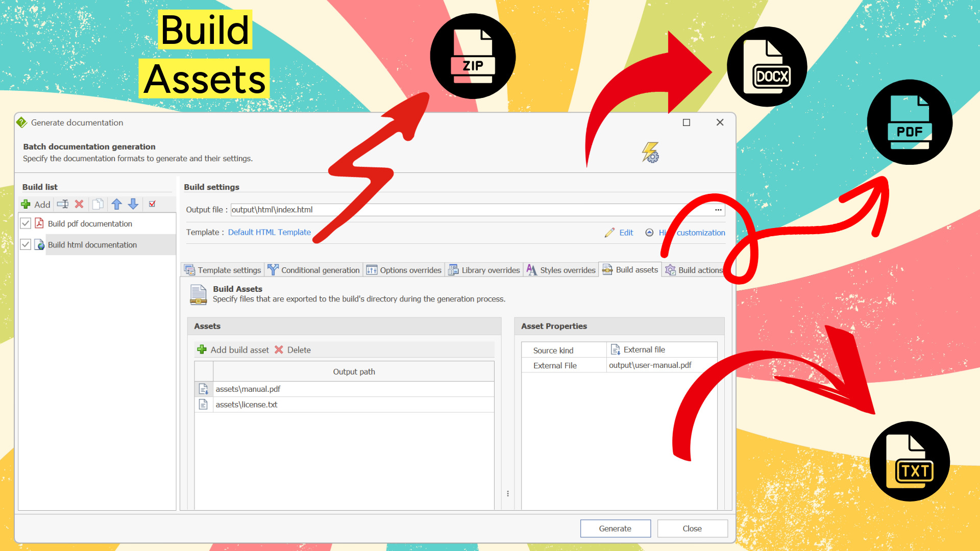Image resolution: width=980 pixels, height=551 pixels.
Task: Select the Build assets tab
Action: click(x=630, y=269)
